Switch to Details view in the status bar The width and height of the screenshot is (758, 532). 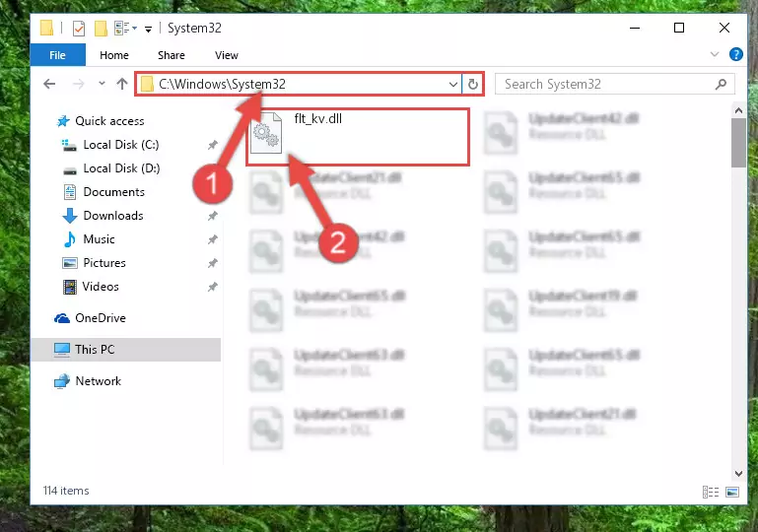[x=710, y=492]
